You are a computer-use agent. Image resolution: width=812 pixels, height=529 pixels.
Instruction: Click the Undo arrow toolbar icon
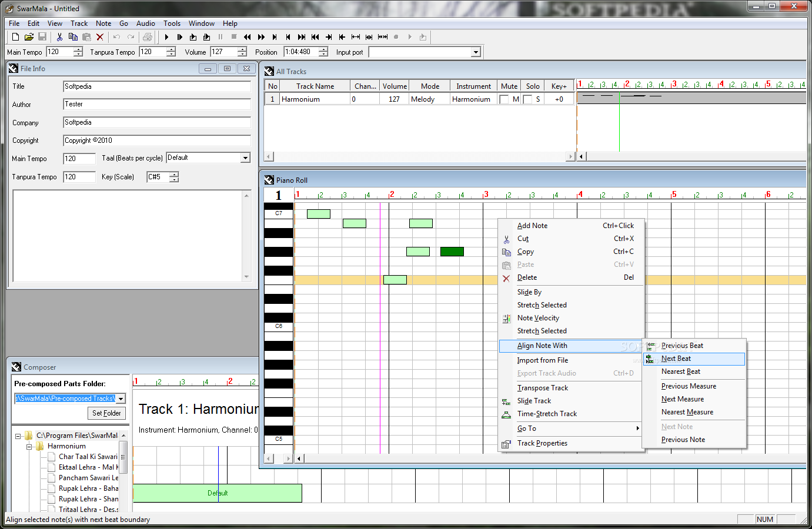[116, 37]
